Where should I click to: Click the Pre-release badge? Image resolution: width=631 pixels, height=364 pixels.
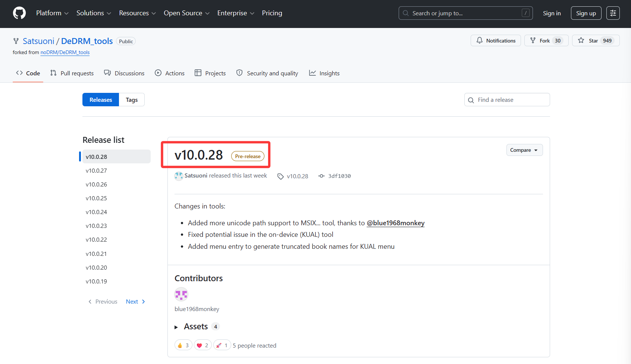248,156
